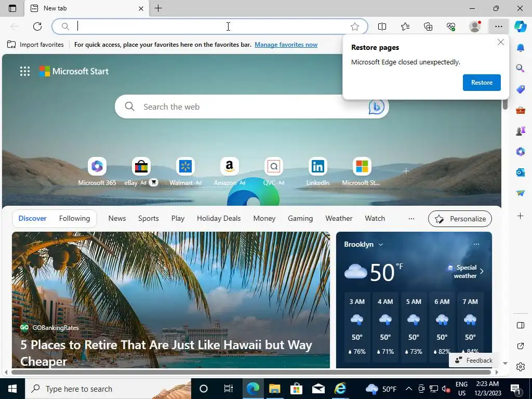Open the News feed tab
The height and width of the screenshot is (399, 532).
(117, 219)
